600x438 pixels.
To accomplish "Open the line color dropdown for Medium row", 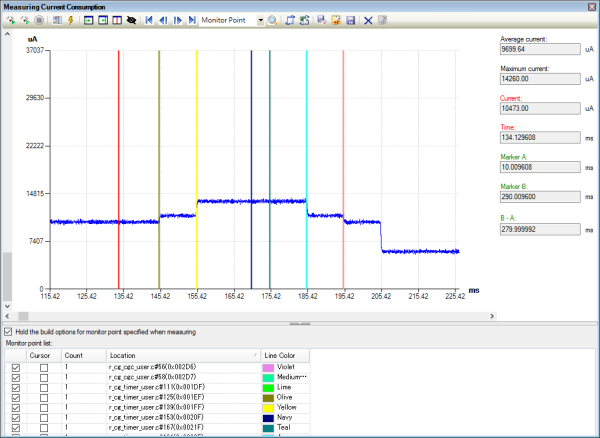I will coord(288,379).
